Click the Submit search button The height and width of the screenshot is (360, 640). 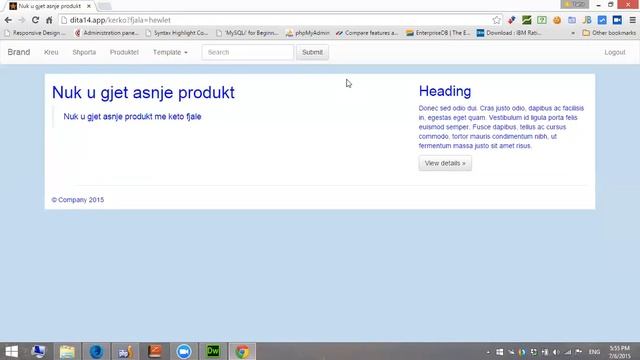click(312, 52)
